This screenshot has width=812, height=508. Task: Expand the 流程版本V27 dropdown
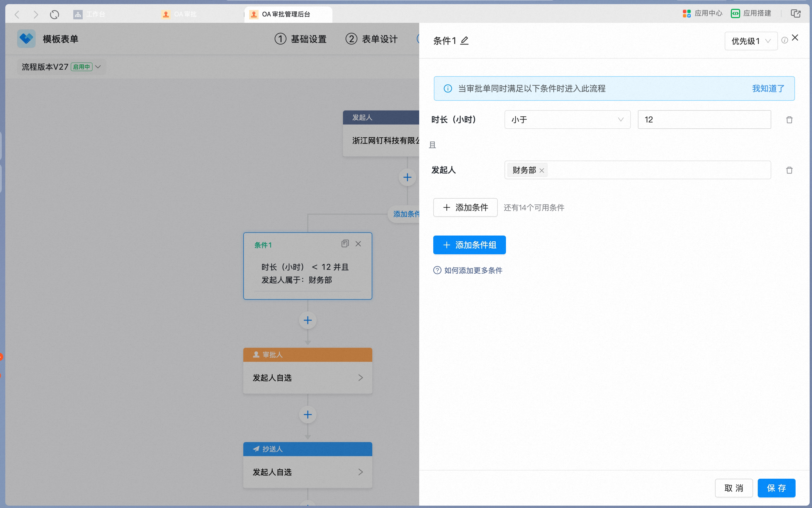click(62, 67)
